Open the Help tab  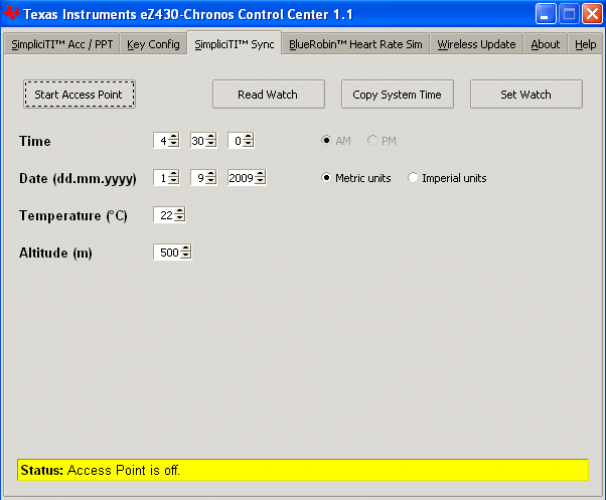(x=585, y=44)
